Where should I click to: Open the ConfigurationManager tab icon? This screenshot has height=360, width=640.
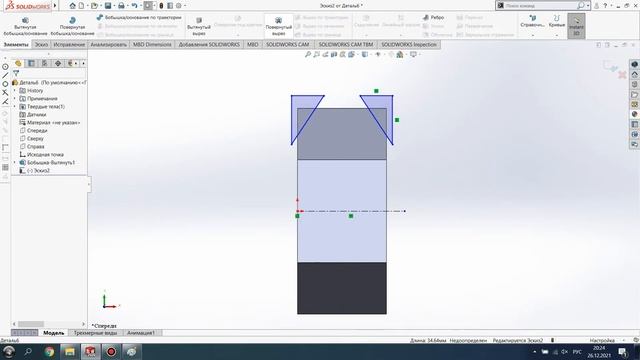tap(44, 63)
